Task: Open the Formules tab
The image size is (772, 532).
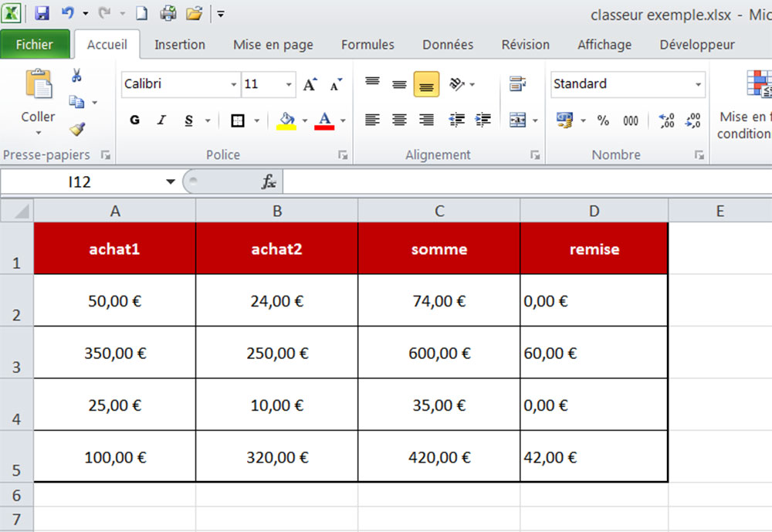Action: [367, 44]
